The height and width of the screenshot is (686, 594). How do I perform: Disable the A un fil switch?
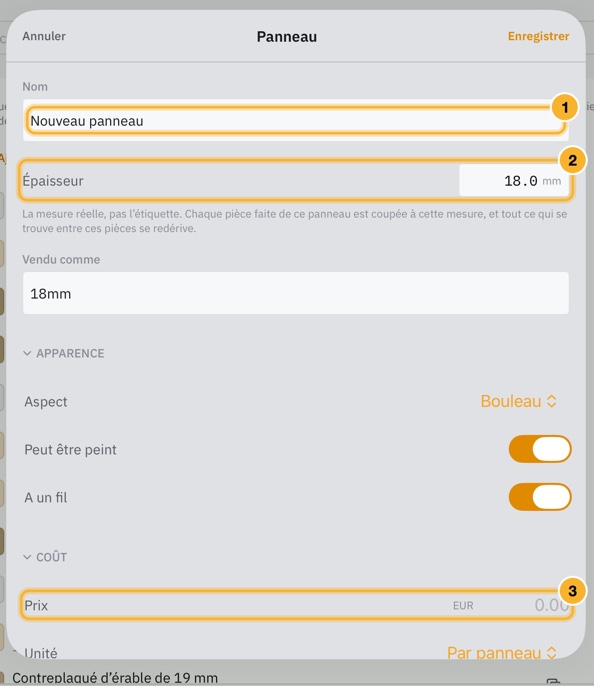[540, 497]
